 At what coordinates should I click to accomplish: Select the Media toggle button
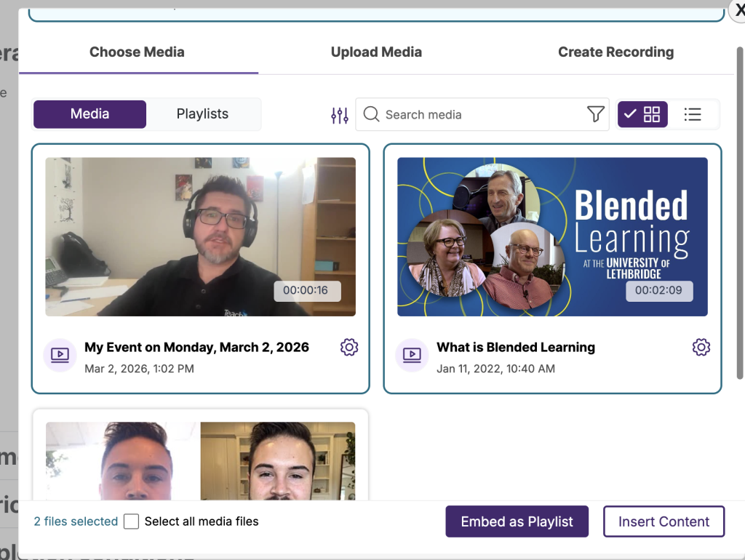point(89,114)
